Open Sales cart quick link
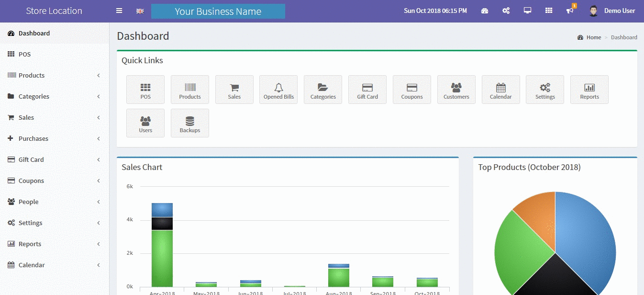Screen dimensions: 644x295 point(234,90)
